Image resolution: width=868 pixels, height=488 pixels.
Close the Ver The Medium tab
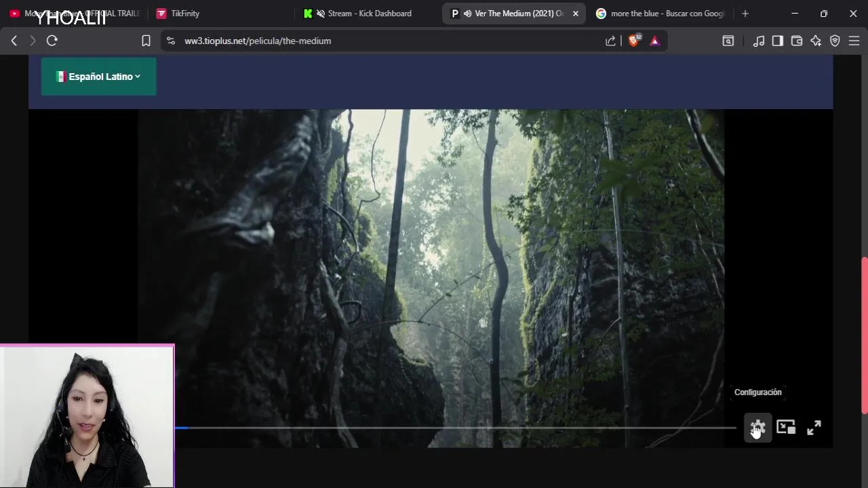click(x=576, y=14)
